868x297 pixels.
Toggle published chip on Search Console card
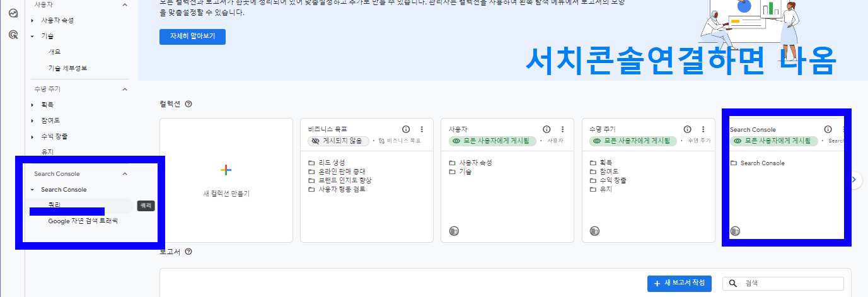tap(773, 141)
